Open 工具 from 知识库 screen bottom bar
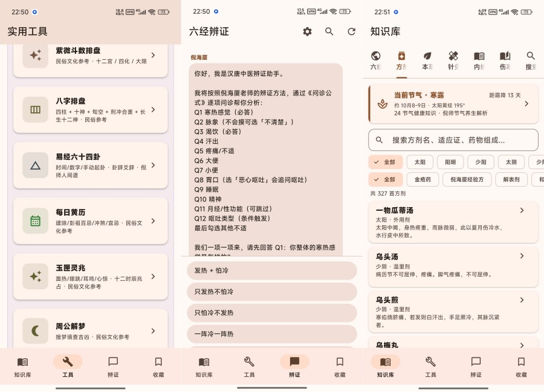Viewport: 544px width, 392px height. tap(430, 367)
